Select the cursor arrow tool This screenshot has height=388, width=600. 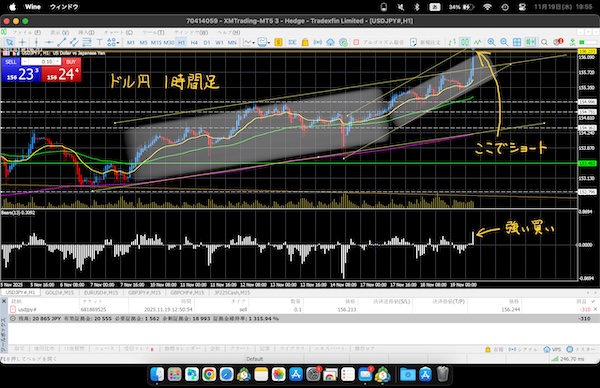point(10,42)
